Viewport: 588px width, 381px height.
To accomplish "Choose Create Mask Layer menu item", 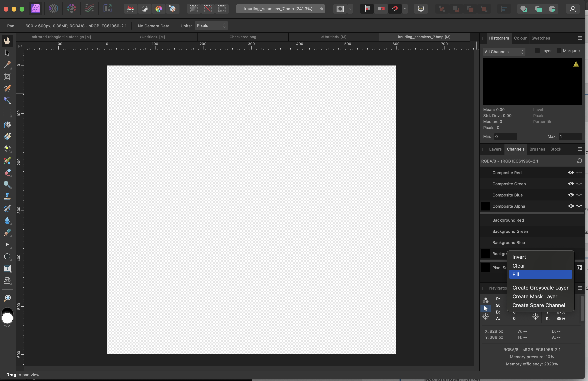I will point(540,296).
